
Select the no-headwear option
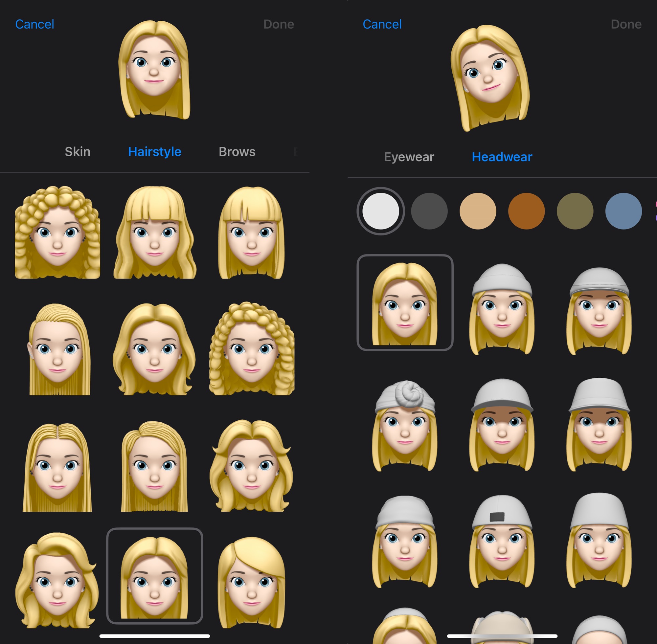(x=405, y=303)
